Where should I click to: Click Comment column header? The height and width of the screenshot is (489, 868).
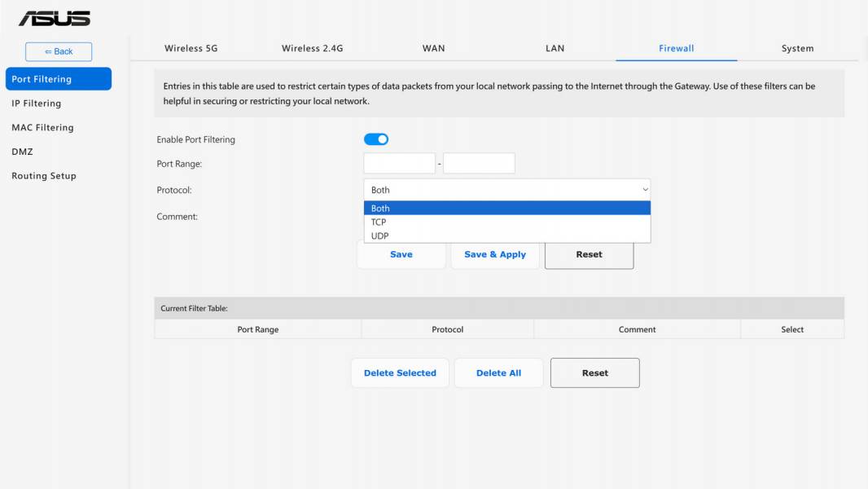pyautogui.click(x=638, y=329)
